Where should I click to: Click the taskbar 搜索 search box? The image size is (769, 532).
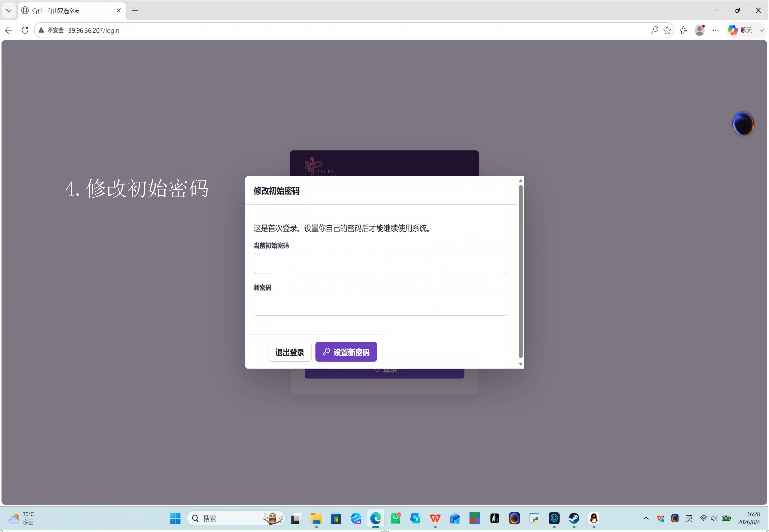[236, 518]
